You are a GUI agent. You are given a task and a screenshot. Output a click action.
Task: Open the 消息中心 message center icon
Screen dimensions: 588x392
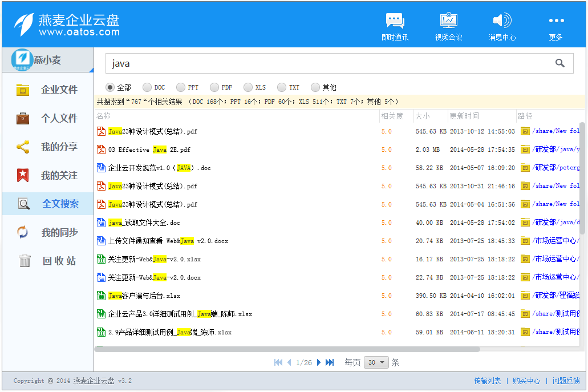tap(502, 21)
